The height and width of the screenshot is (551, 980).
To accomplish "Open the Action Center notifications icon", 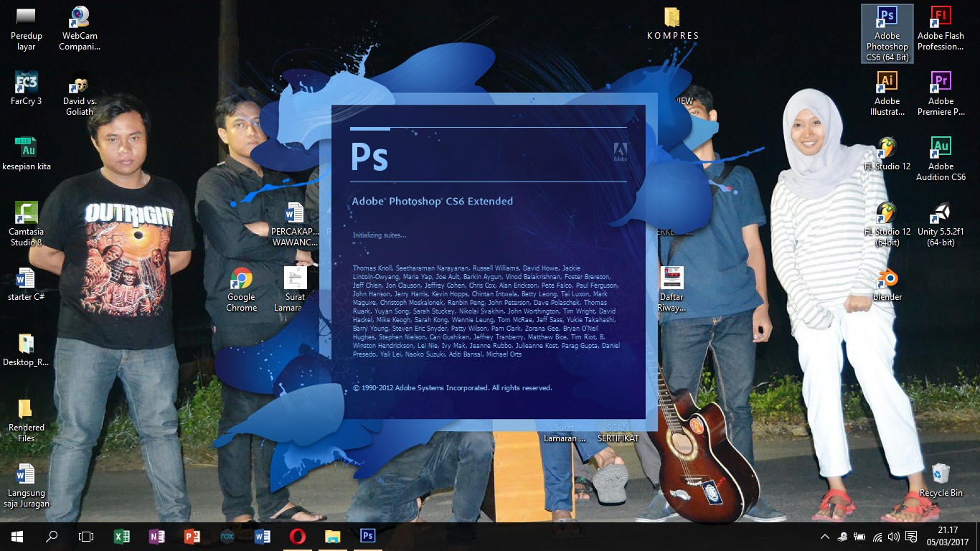I will (x=911, y=536).
